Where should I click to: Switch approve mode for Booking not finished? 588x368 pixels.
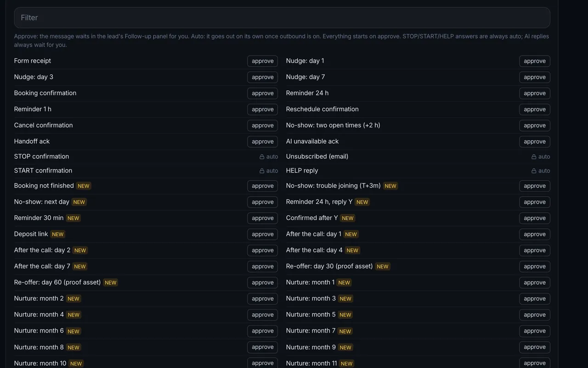coord(263,186)
